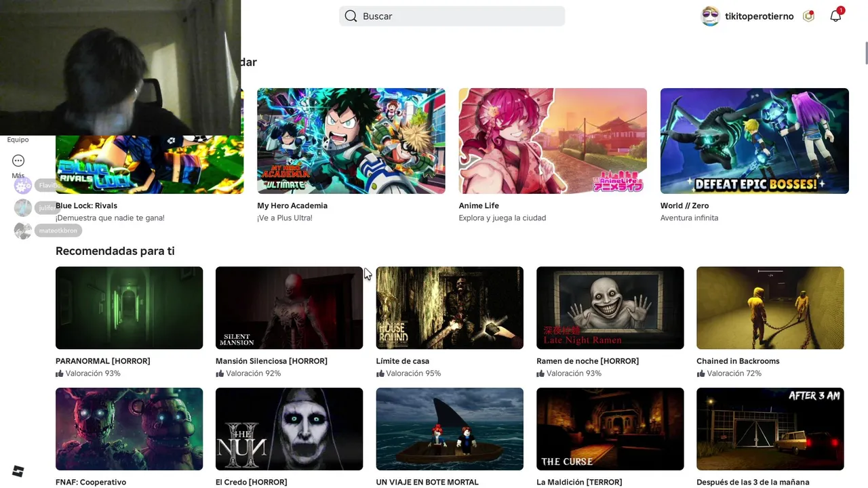868x488 pixels.
Task: Click the Recomendadas para ti heading
Action: tap(115, 251)
